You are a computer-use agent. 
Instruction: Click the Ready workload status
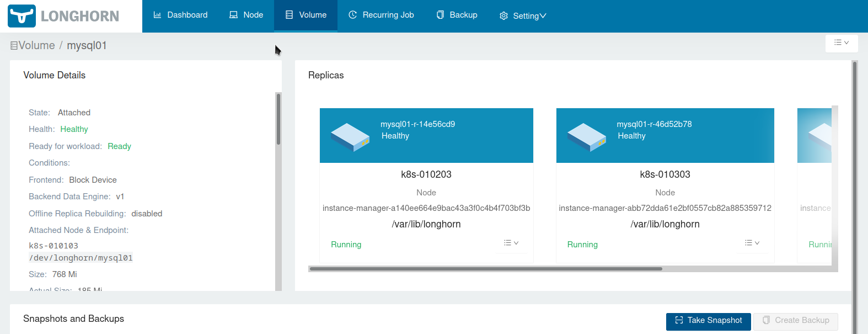point(119,146)
